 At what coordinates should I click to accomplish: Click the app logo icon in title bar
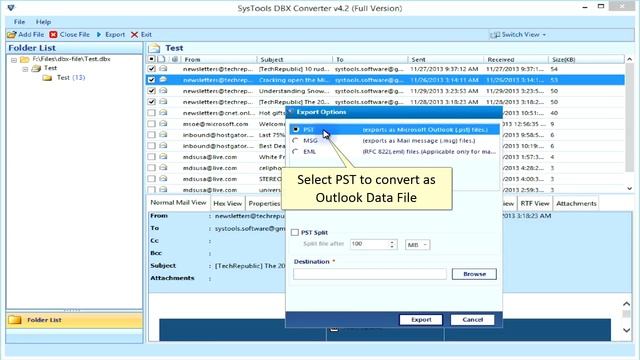(x=11, y=8)
